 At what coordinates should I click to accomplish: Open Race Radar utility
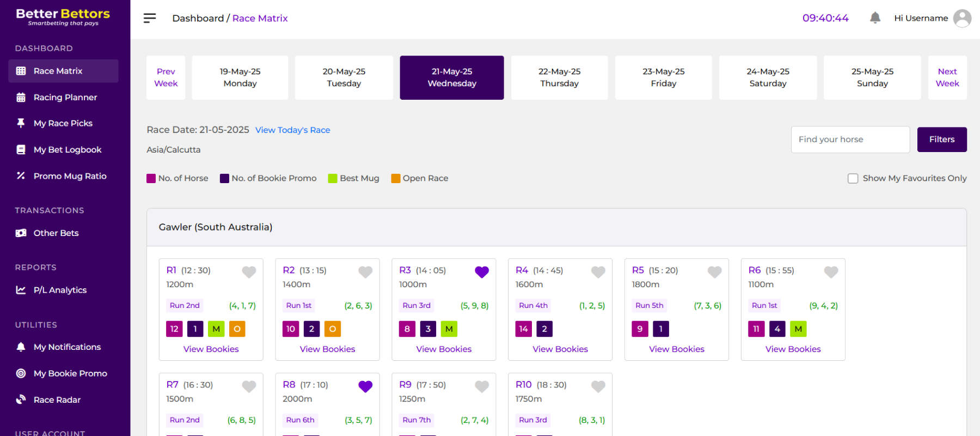(57, 399)
